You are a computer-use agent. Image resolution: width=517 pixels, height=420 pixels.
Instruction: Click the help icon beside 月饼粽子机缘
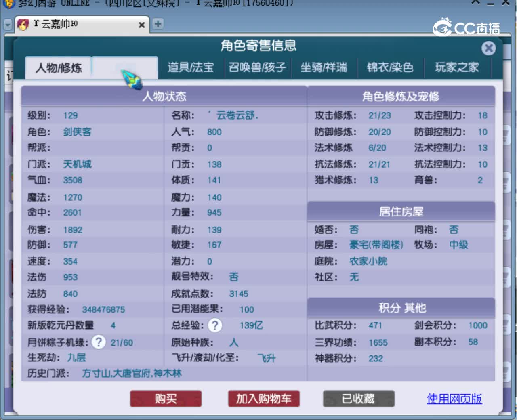tap(98, 342)
